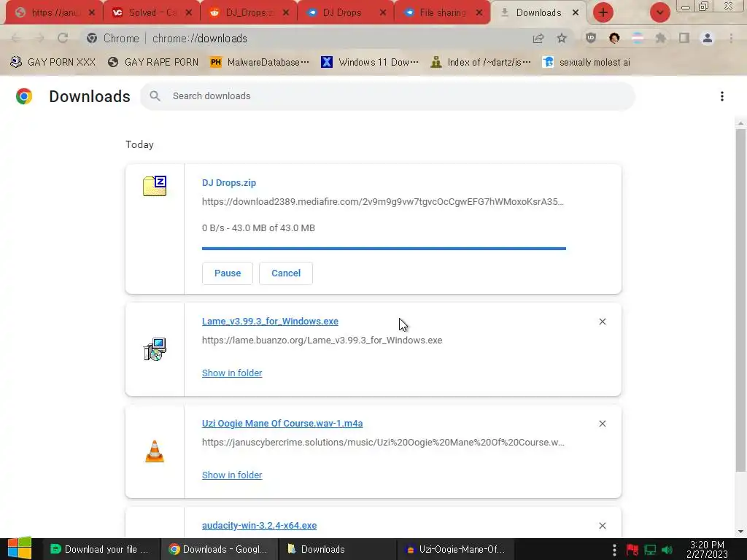The width and height of the screenshot is (747, 560).
Task: Toggle the side panel icon
Action: coord(684,38)
